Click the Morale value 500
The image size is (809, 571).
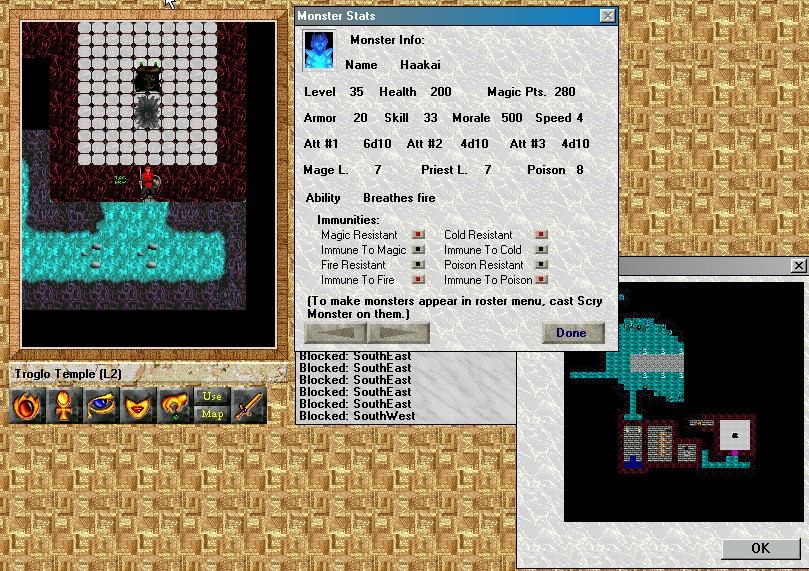coord(512,118)
